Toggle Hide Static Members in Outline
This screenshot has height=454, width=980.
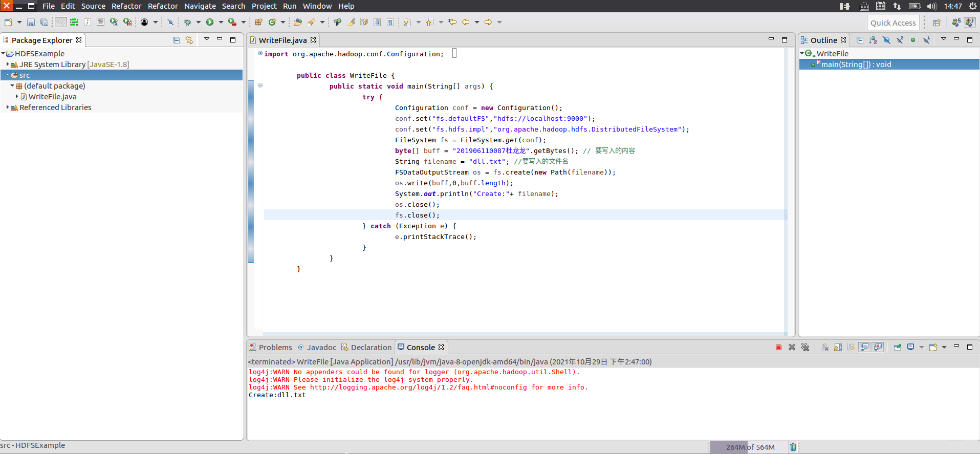pyautogui.click(x=900, y=40)
